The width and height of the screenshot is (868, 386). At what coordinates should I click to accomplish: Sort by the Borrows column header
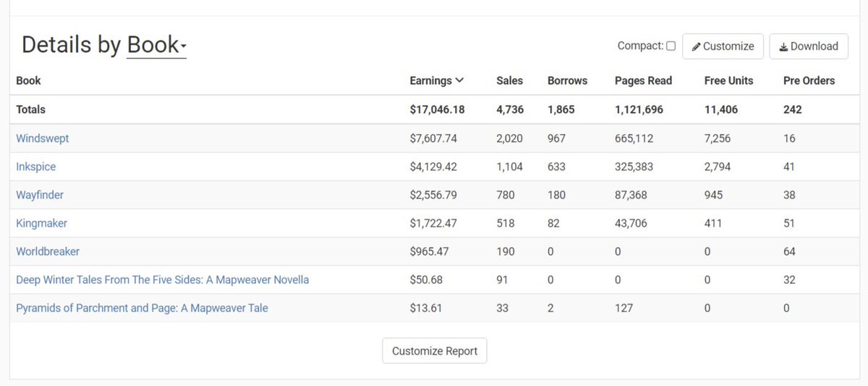tap(567, 80)
